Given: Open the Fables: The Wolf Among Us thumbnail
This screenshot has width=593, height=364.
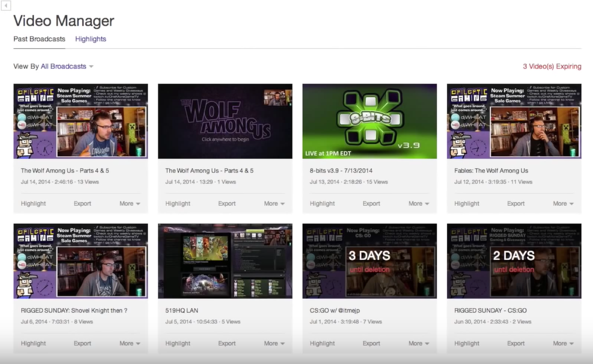Looking at the screenshot, I should (514, 121).
